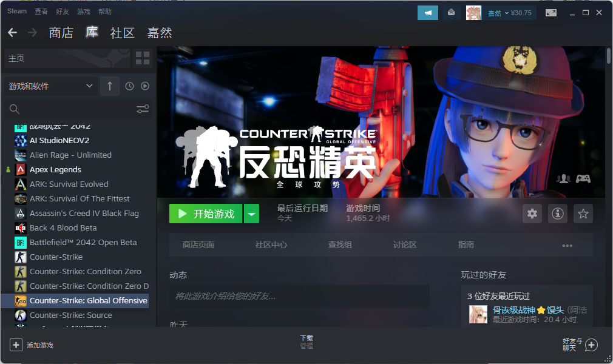Open the 查找组 link
The image size is (613, 364).
point(340,244)
